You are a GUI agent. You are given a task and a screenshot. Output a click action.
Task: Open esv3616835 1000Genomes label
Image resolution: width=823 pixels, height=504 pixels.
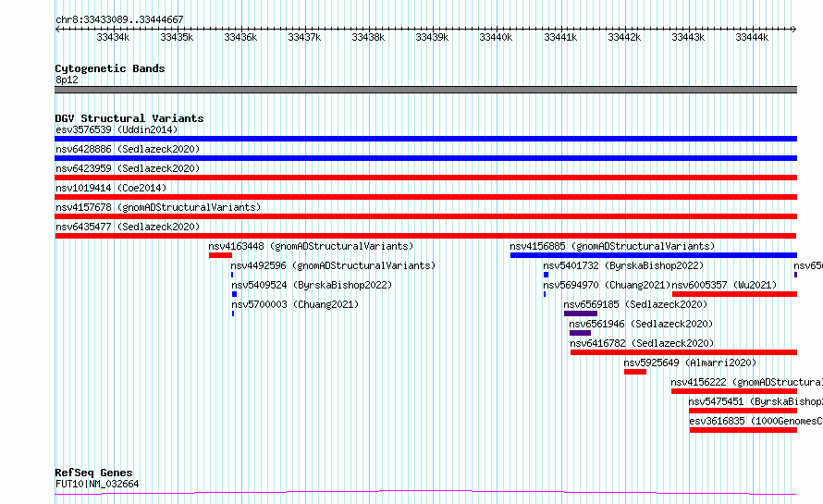tap(755, 421)
